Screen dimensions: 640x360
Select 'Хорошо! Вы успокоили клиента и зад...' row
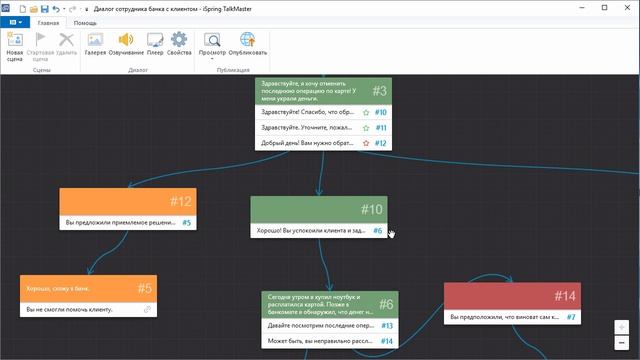point(311,231)
